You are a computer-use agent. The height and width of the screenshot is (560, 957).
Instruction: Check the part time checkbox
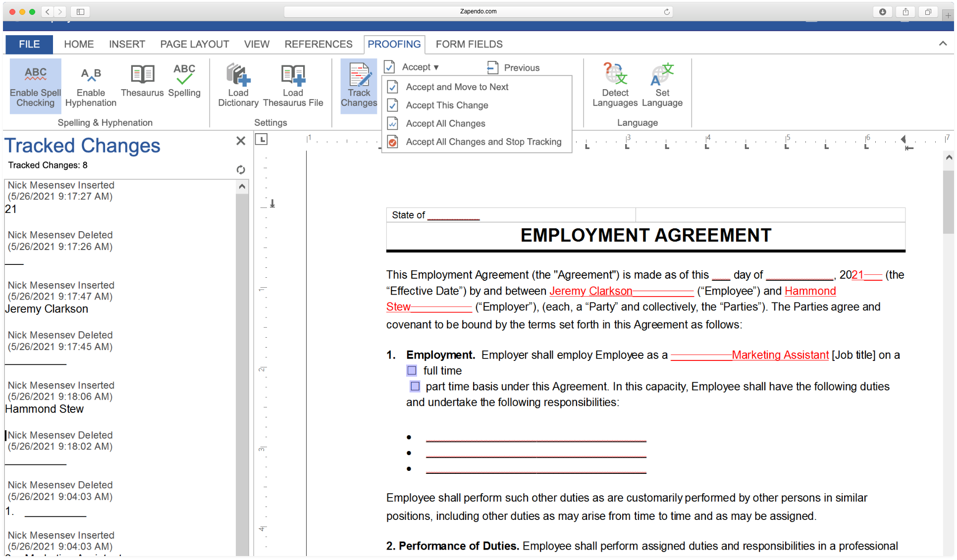415,386
